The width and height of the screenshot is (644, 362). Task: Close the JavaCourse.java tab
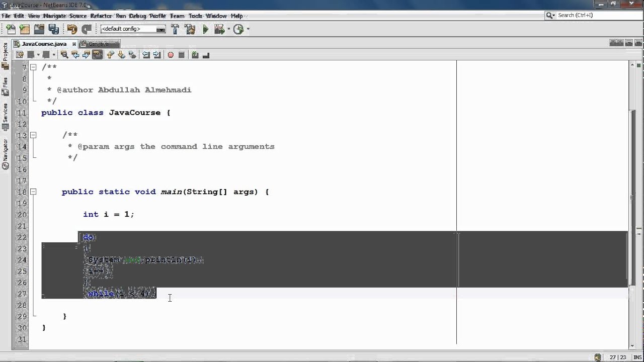[74, 44]
